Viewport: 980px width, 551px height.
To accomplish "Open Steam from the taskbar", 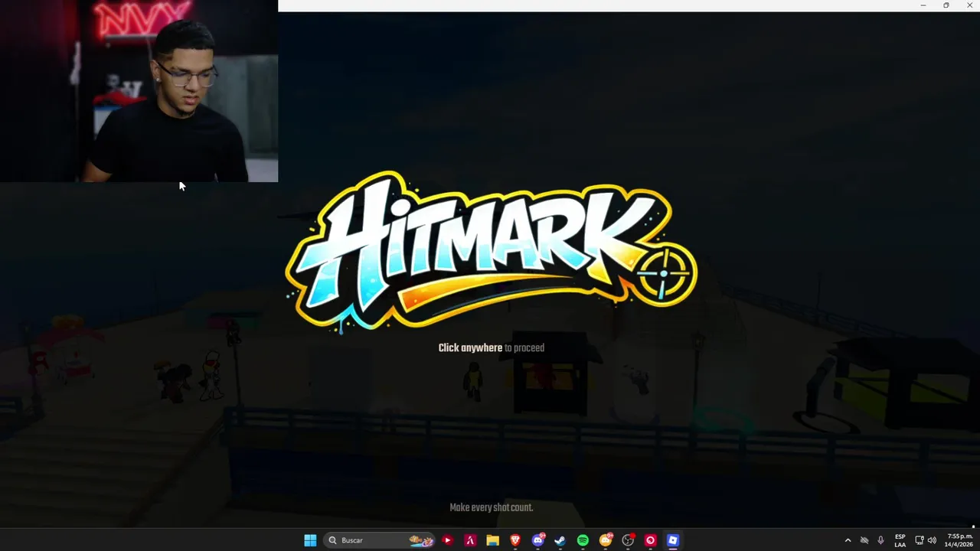I will coord(560,540).
